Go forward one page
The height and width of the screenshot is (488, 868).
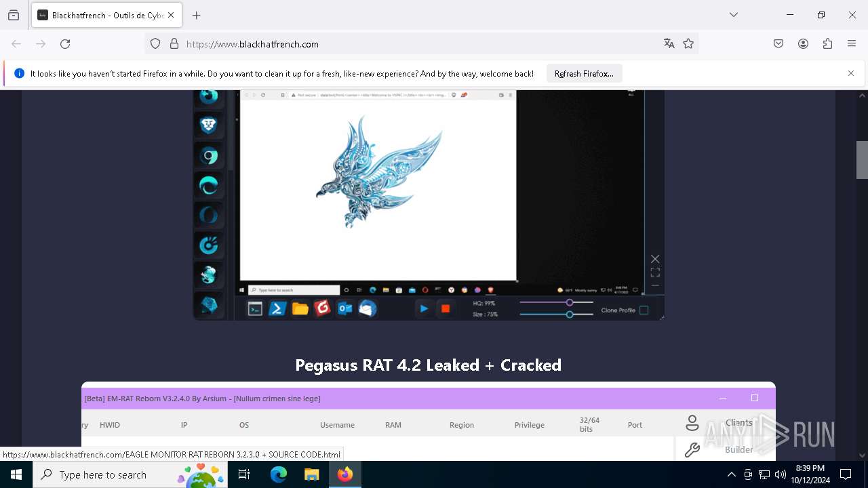pos(41,44)
